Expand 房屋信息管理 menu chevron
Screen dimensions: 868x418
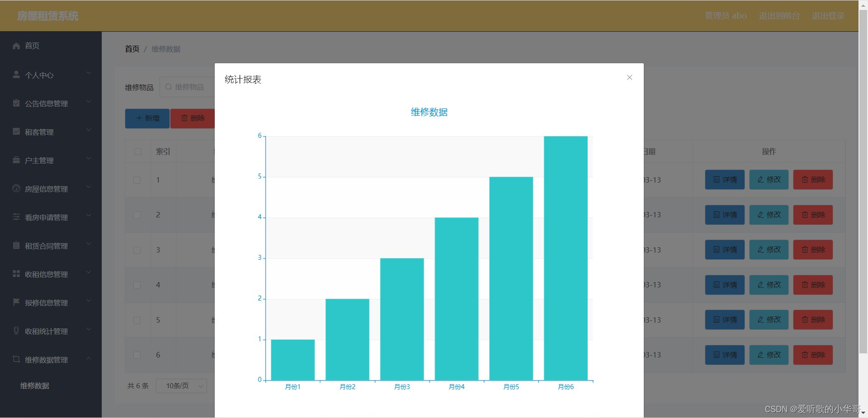click(x=89, y=187)
